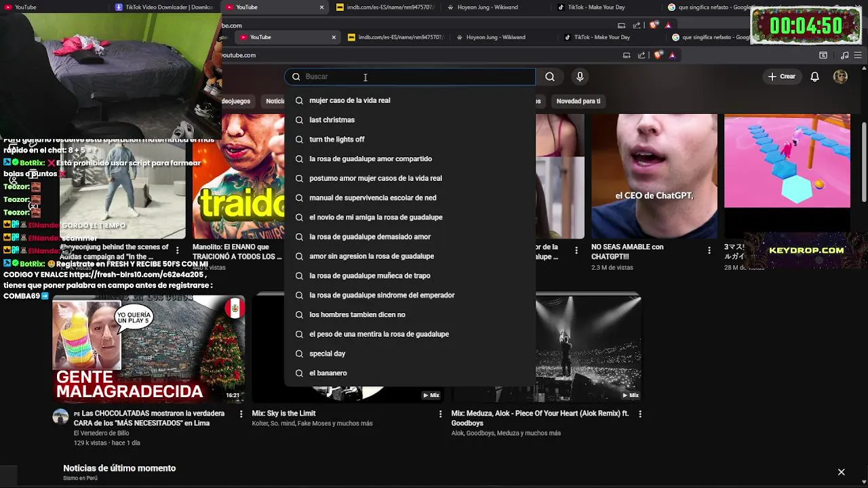Switch to TikTok Video Downloader browser tab
This screenshot has width=868, height=488.
point(164,7)
